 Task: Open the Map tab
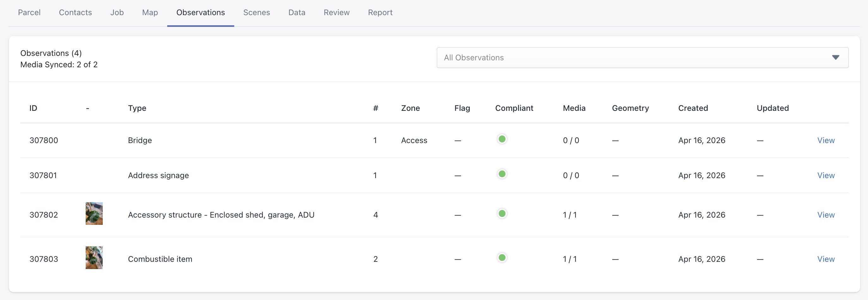[150, 12]
